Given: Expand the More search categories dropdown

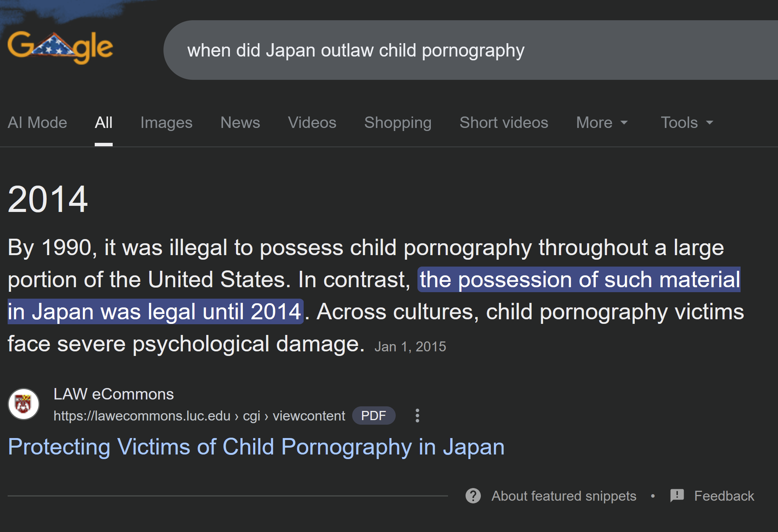Looking at the screenshot, I should point(602,123).
